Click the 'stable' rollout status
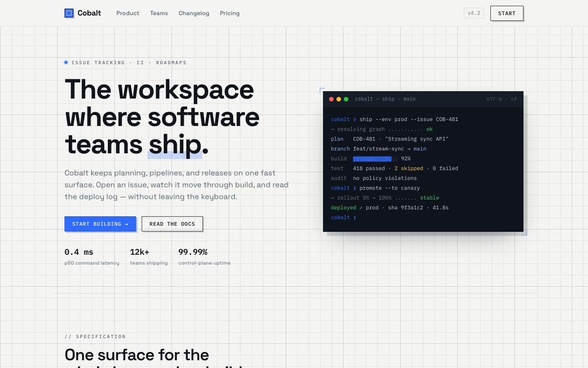This screenshot has height=368, width=588. point(430,198)
